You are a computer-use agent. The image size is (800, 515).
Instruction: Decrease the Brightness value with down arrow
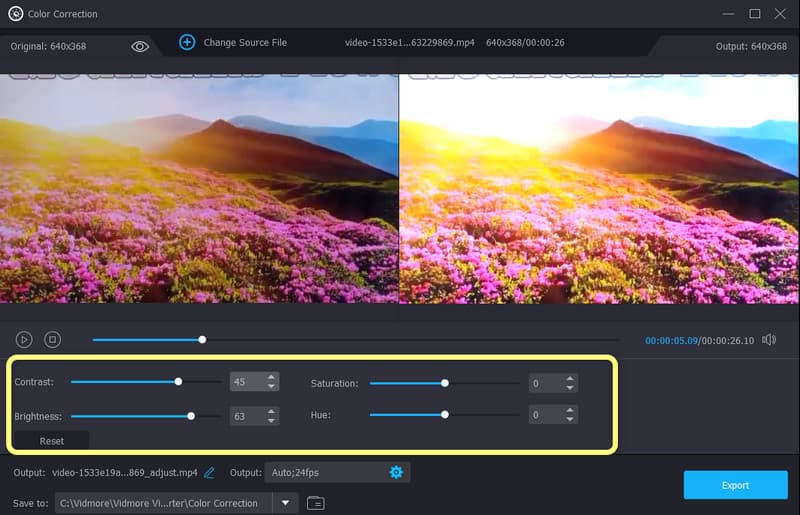coord(270,420)
